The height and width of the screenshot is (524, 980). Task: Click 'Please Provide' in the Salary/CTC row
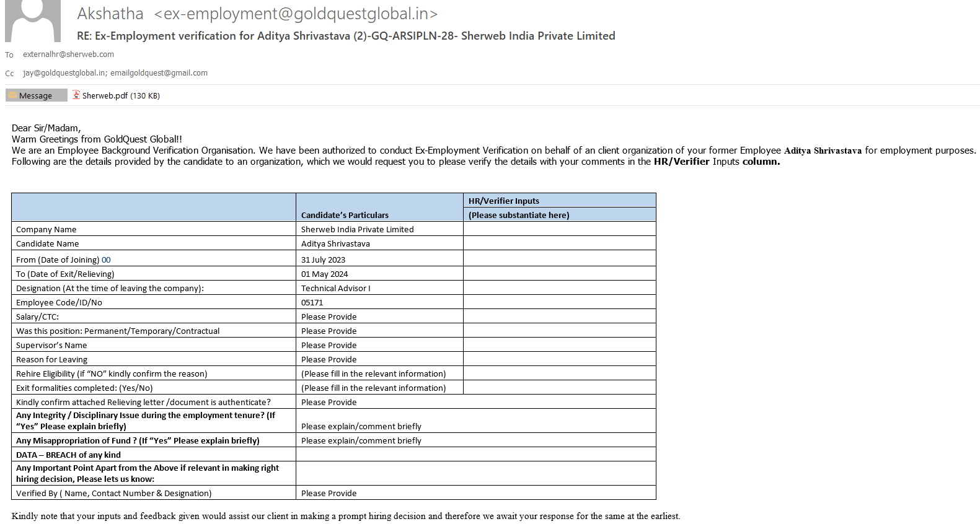(329, 317)
